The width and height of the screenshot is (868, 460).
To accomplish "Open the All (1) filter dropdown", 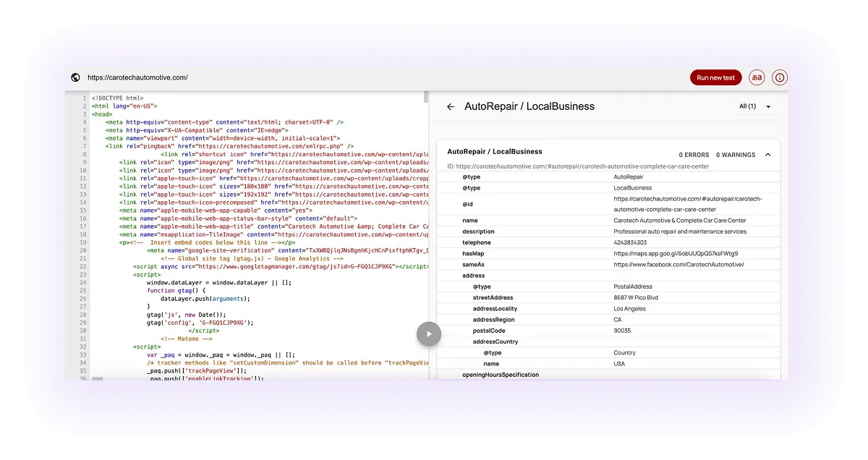I will click(755, 106).
